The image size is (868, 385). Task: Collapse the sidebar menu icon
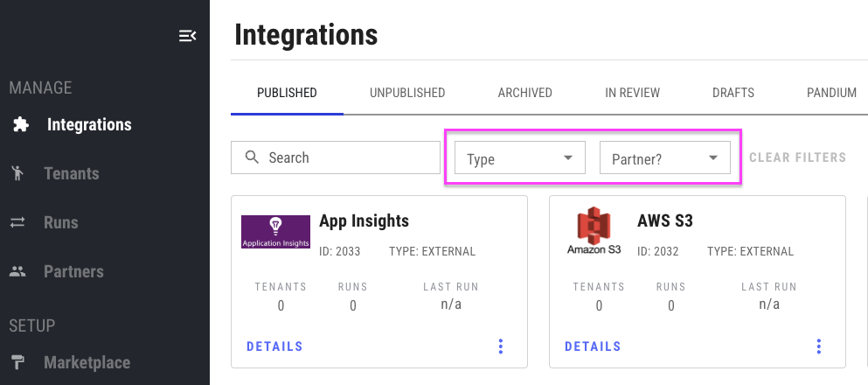pos(187,36)
